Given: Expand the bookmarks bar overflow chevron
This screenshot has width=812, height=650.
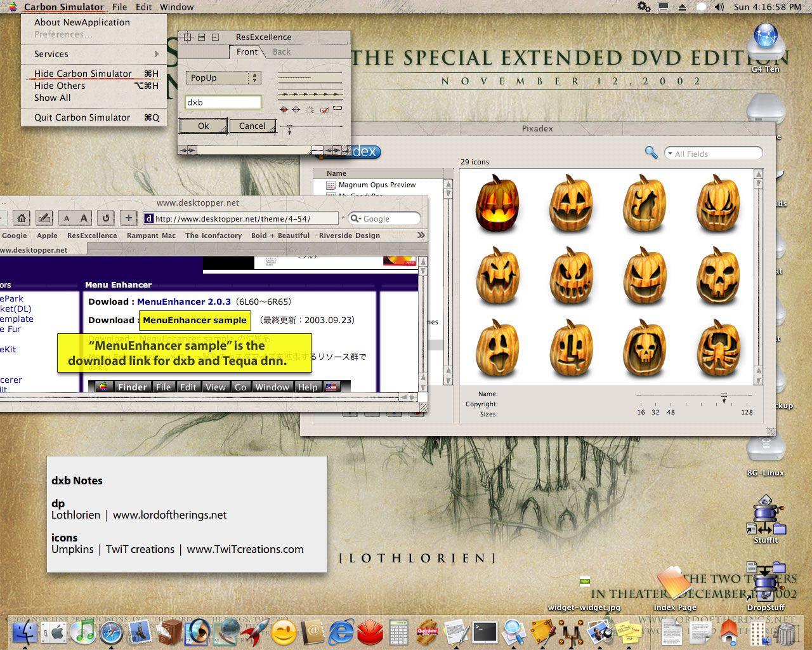Looking at the screenshot, I should 421,235.
